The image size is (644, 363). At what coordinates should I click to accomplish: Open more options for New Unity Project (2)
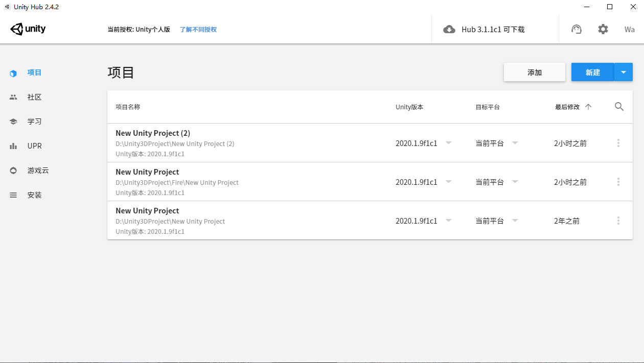click(618, 143)
